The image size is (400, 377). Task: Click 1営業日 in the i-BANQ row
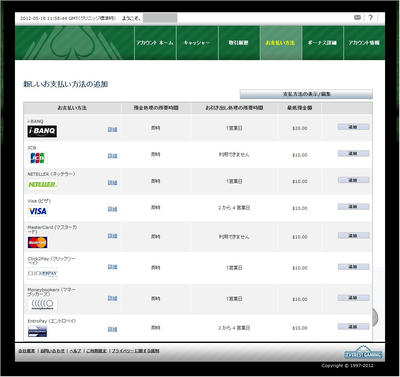(234, 128)
